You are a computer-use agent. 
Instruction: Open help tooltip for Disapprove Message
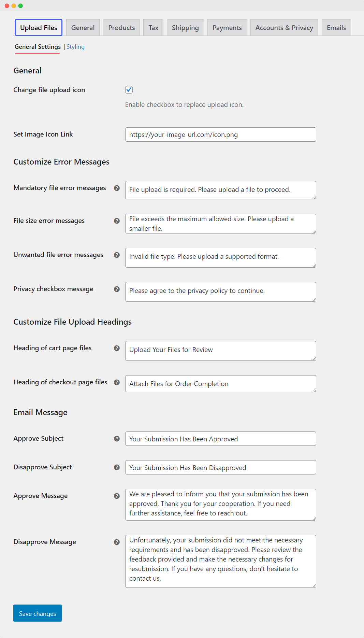coord(117,542)
